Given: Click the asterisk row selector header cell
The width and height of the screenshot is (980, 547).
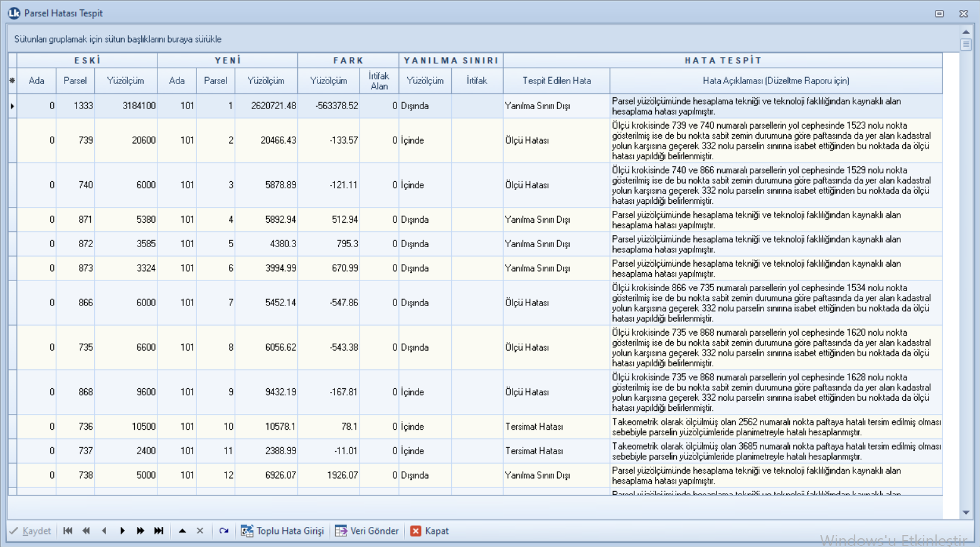Looking at the screenshot, I should click(x=12, y=81).
